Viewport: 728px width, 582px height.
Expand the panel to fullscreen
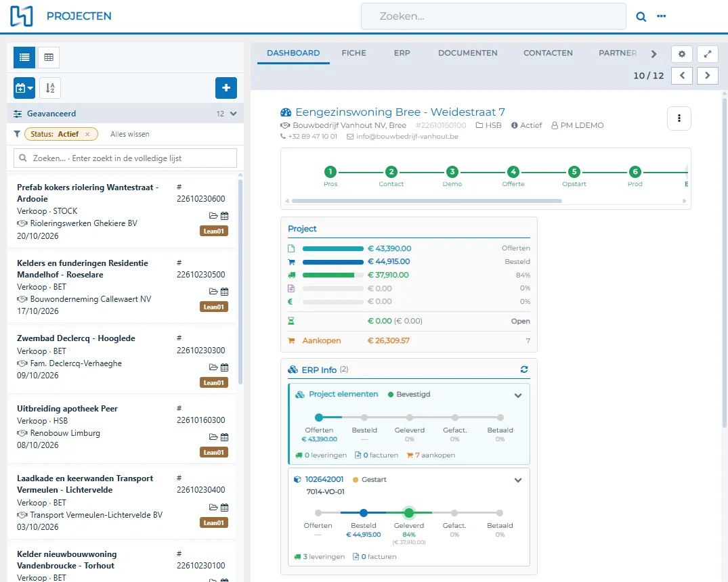[708, 54]
